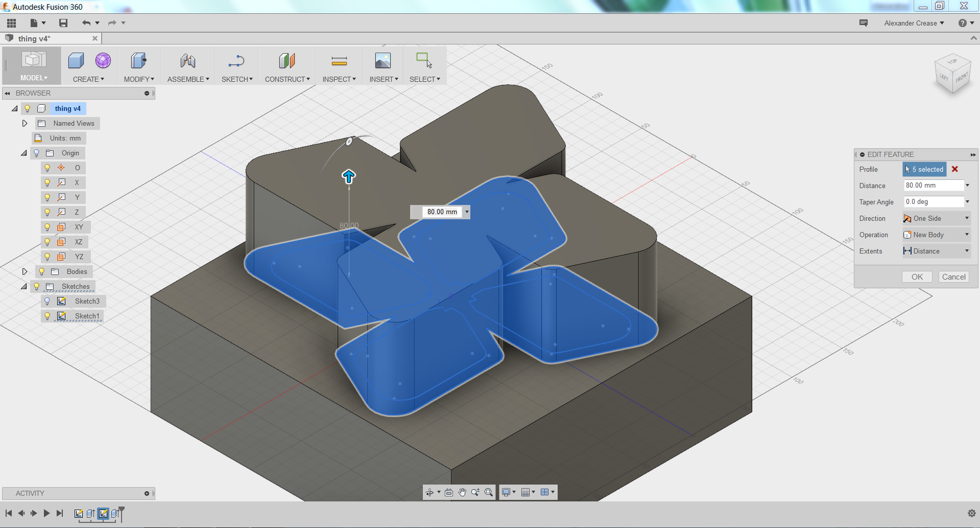Click the Pan tool in the navigation bar

462,492
